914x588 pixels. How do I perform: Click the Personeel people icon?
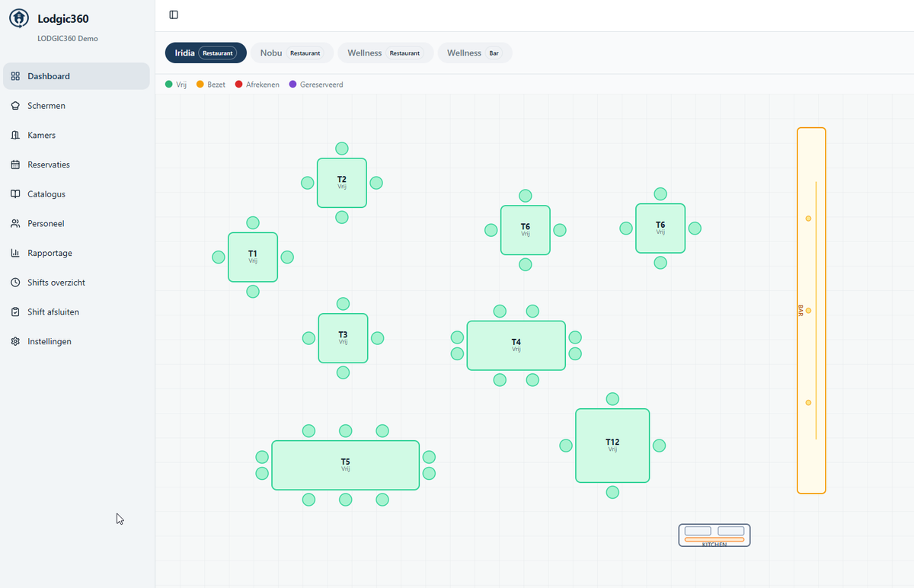coord(15,224)
